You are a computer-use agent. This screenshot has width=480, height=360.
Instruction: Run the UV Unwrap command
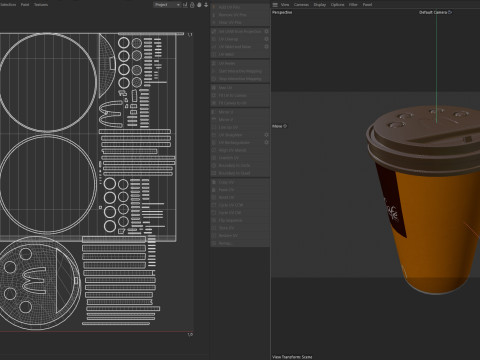(237, 39)
